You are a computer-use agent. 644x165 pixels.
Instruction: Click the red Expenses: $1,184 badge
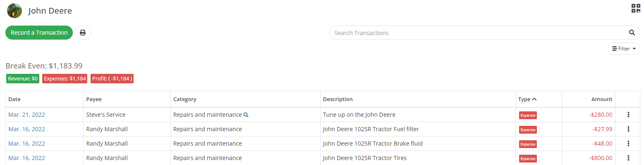(x=65, y=78)
